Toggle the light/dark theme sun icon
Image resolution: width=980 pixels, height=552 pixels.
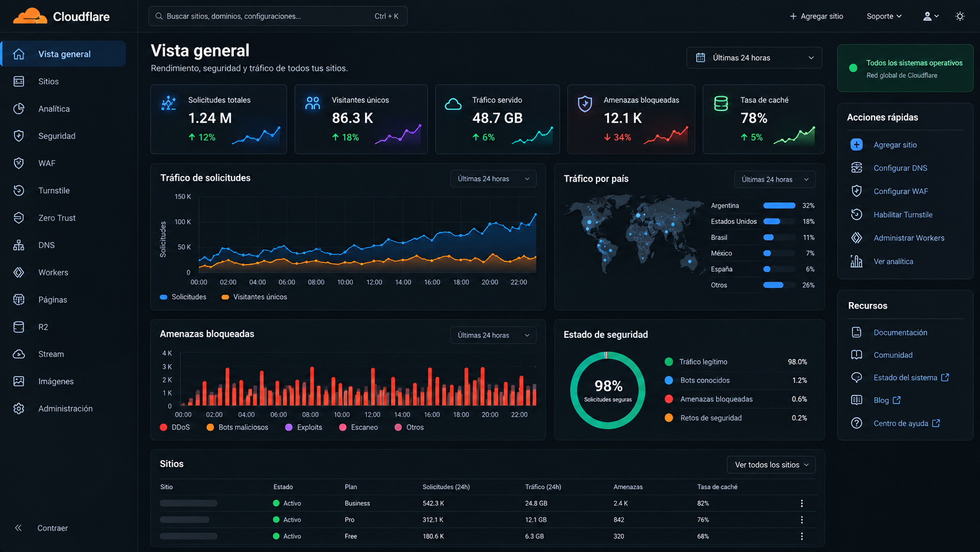(959, 16)
